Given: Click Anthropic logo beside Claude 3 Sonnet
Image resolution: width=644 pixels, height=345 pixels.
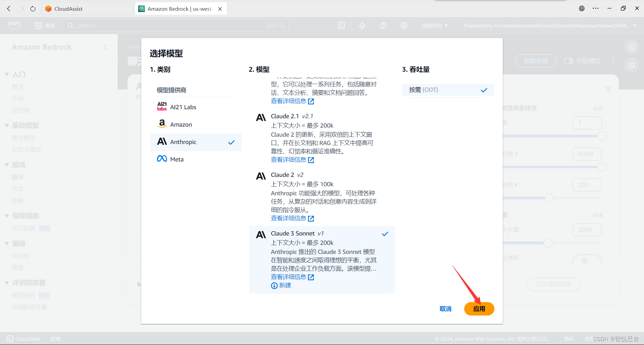Looking at the screenshot, I should click(x=261, y=235).
